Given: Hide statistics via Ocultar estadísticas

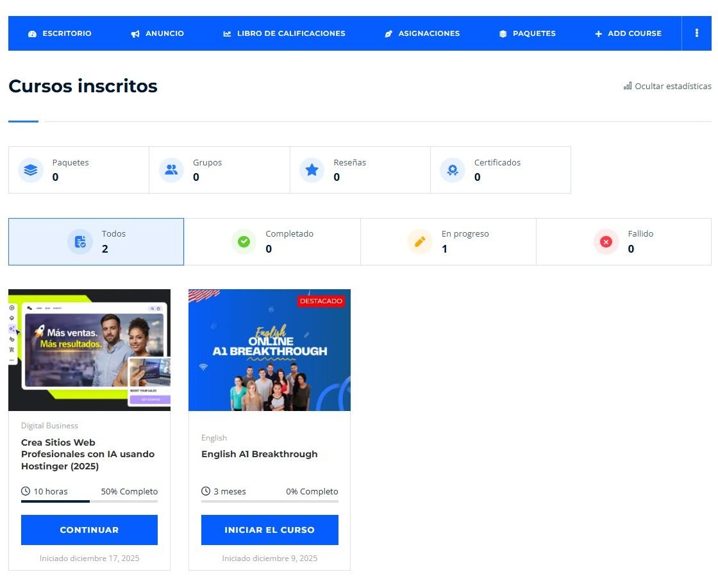Looking at the screenshot, I should pos(667,86).
